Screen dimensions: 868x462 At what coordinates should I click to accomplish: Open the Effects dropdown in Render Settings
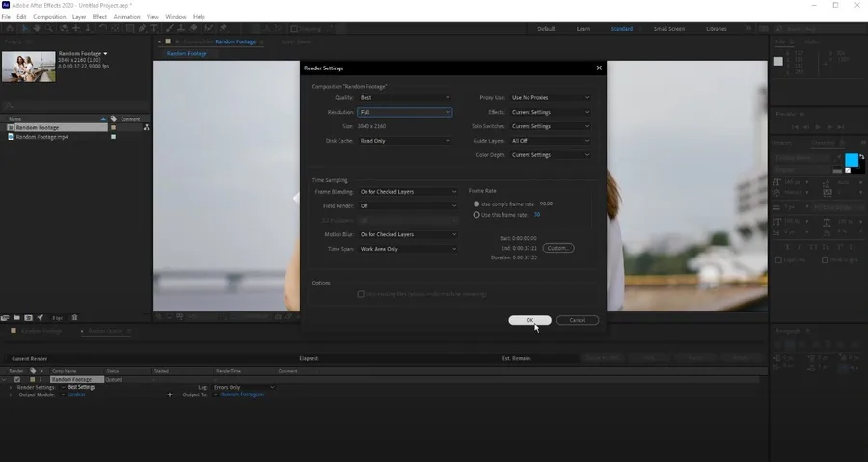(550, 112)
